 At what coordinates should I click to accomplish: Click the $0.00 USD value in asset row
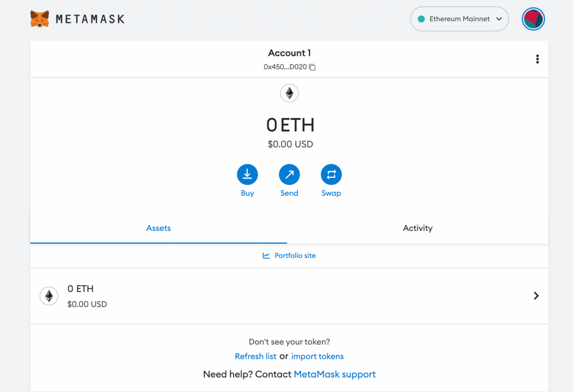click(87, 304)
